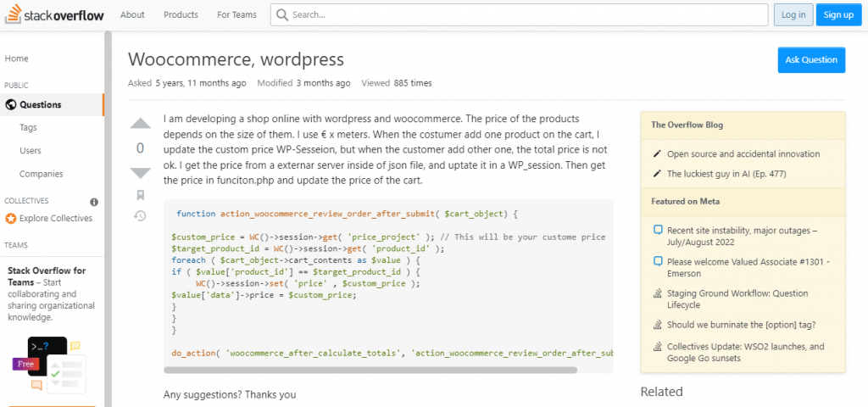
Task: Open Companies in the left sidebar
Action: (41, 174)
